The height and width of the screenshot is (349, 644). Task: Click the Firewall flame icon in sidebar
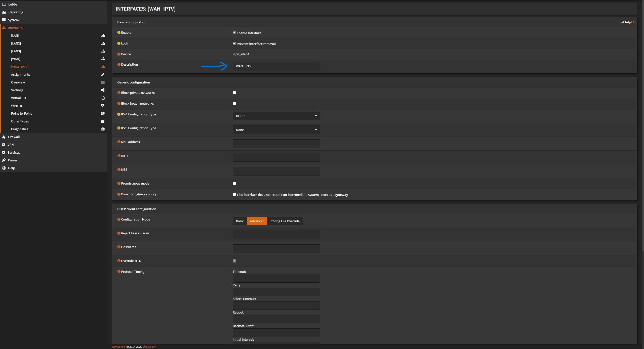pyautogui.click(x=4, y=137)
